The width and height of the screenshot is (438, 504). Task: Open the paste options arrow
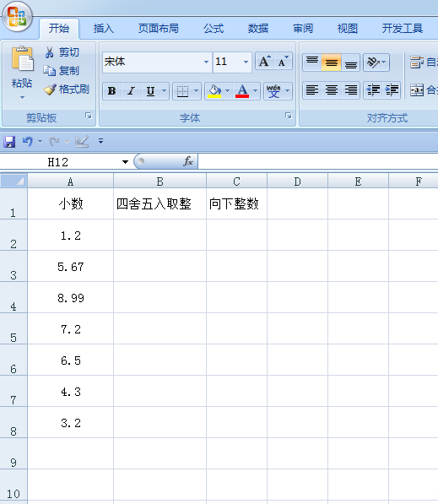point(22,97)
